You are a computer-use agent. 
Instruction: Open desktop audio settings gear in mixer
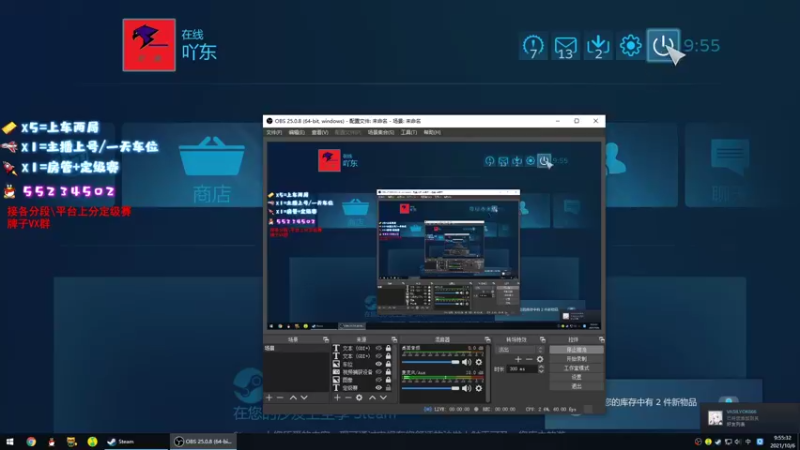pos(479,362)
